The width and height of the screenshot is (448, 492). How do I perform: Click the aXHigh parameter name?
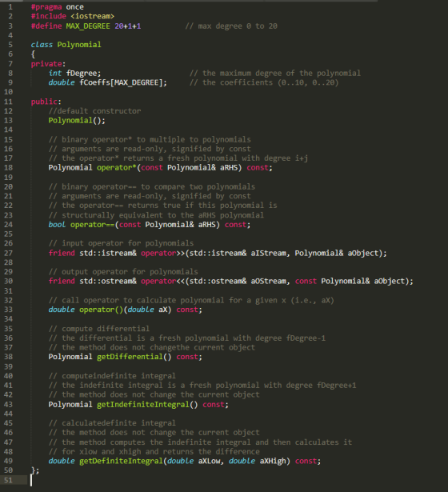(x=273, y=461)
